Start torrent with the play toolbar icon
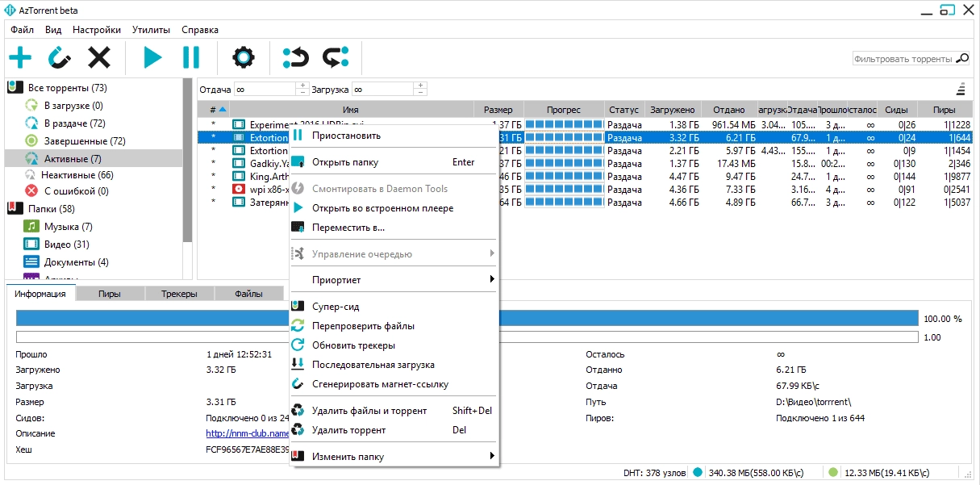Screen dimensions: 980x485 152,57
